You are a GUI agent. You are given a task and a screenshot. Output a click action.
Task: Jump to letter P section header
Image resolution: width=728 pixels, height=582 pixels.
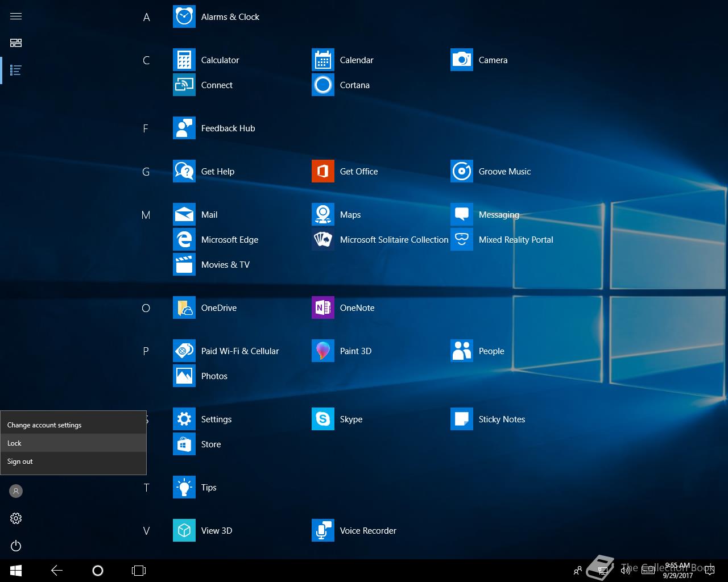pos(146,351)
